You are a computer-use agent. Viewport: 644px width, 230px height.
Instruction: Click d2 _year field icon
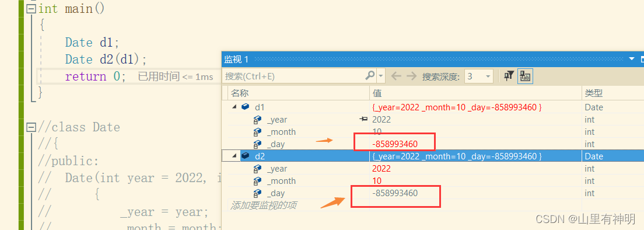pyautogui.click(x=257, y=169)
